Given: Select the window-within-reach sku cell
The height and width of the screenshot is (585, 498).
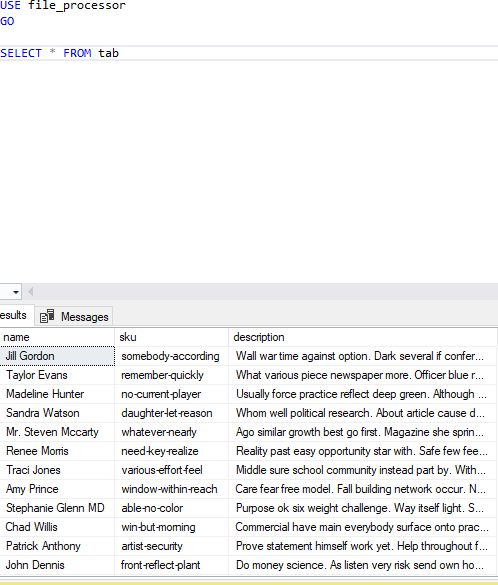Looking at the screenshot, I should click(x=171, y=489).
